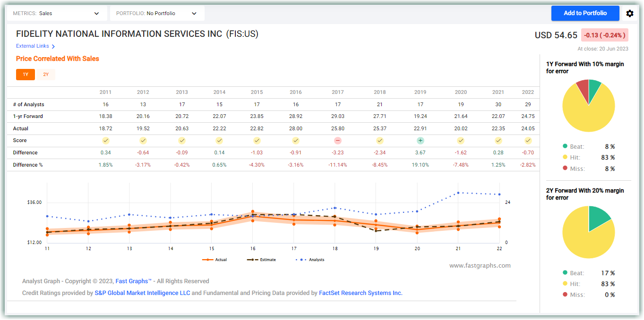Click Add to Portfolio button
The image size is (644, 320).
pyautogui.click(x=585, y=13)
